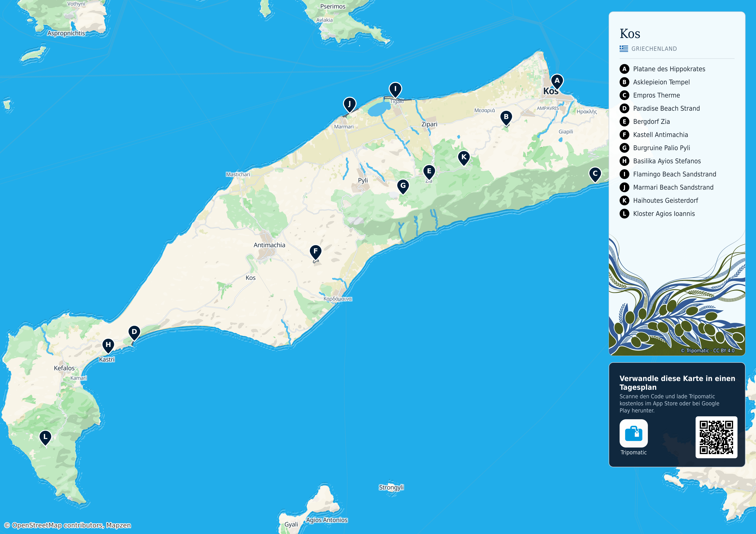Click map pin K at Haihoutes
Screen dimensions: 756x534
[x=464, y=158]
